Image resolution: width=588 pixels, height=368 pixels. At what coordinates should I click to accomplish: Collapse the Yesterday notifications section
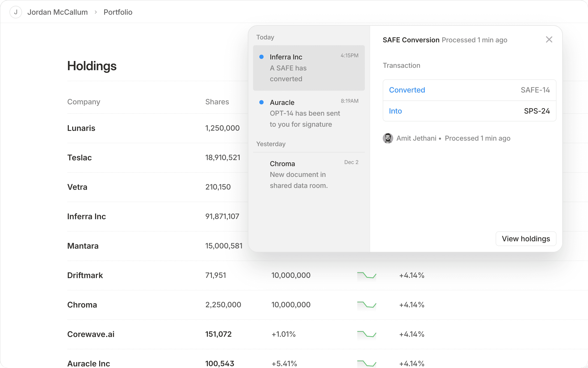click(x=271, y=144)
